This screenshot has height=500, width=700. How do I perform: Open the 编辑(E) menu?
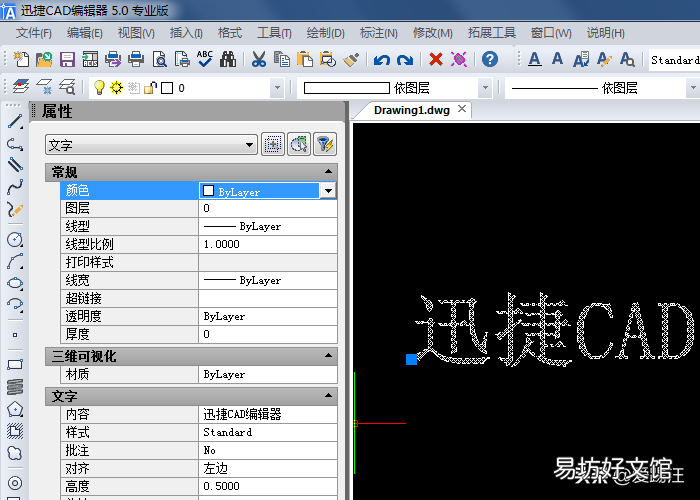click(84, 33)
